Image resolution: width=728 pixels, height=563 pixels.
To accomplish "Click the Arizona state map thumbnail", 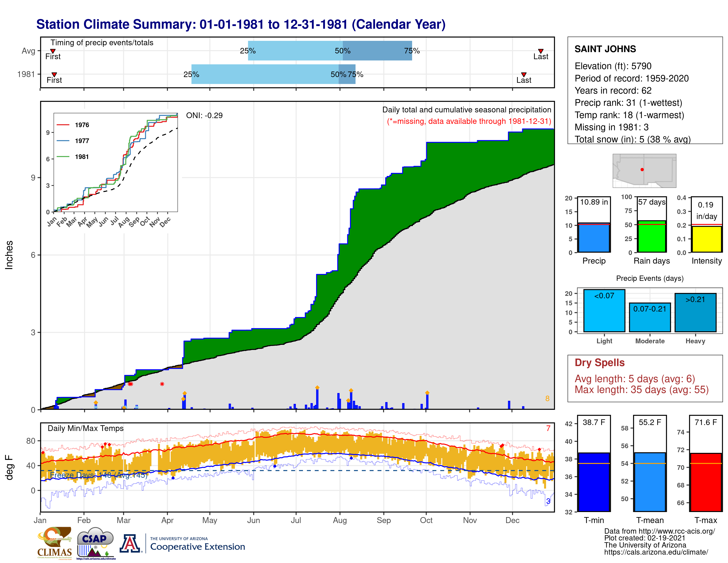I will [644, 170].
